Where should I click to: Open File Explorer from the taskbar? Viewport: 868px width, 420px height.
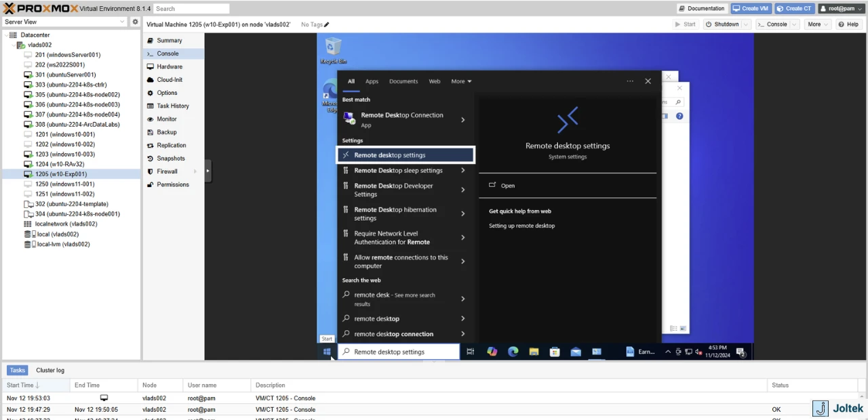coord(534,352)
